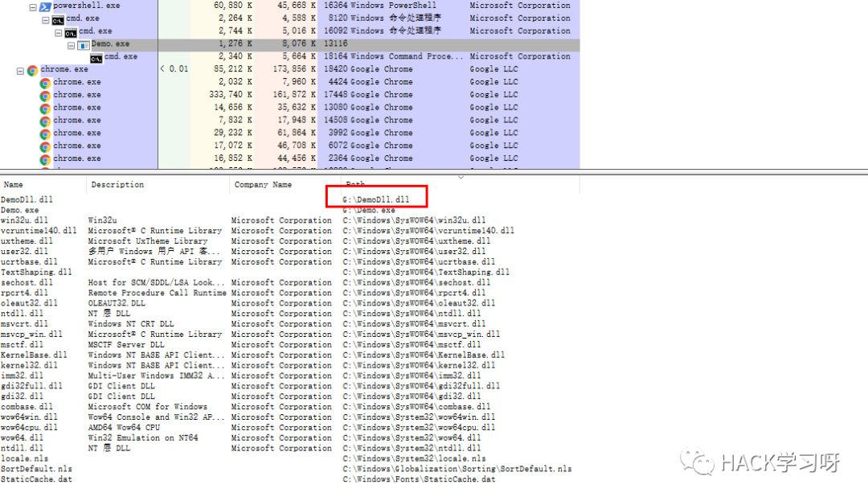The width and height of the screenshot is (868, 501).
Task: Click the Chrome icon for PID 3992
Action: (45, 134)
